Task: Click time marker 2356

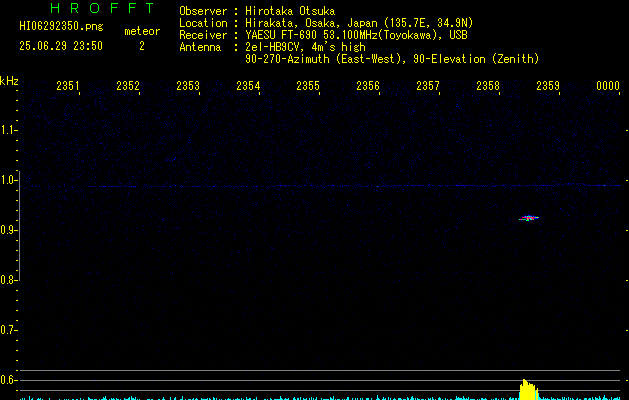Action: pyautogui.click(x=368, y=86)
